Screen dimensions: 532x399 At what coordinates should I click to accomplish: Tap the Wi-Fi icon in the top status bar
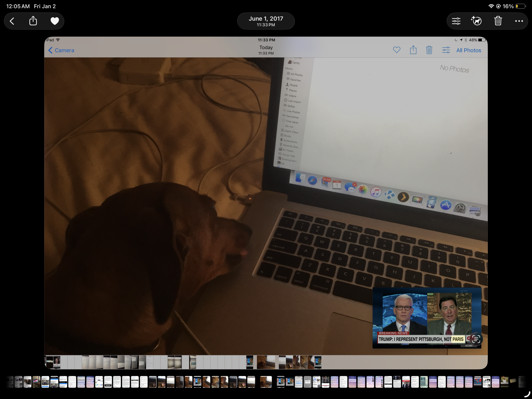tap(491, 6)
